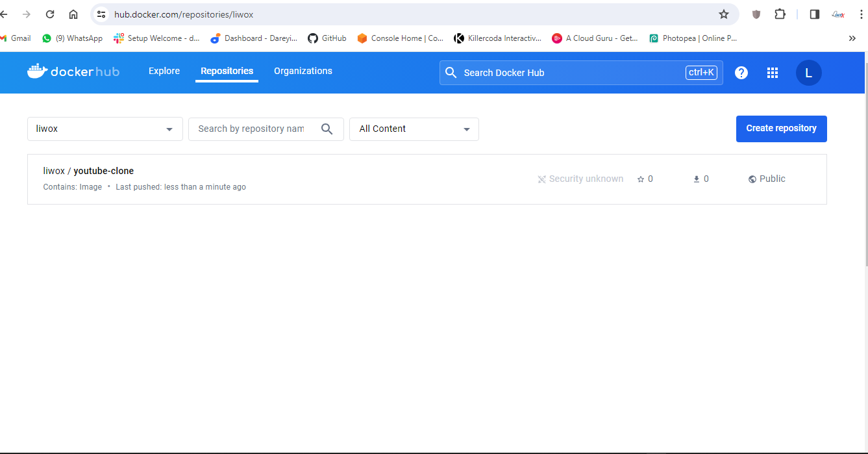Open the Organizations tab
The height and width of the screenshot is (454, 868).
(303, 71)
